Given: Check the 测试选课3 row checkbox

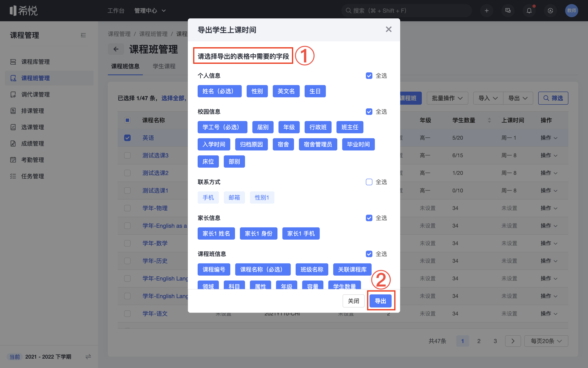Looking at the screenshot, I should tap(127, 155).
